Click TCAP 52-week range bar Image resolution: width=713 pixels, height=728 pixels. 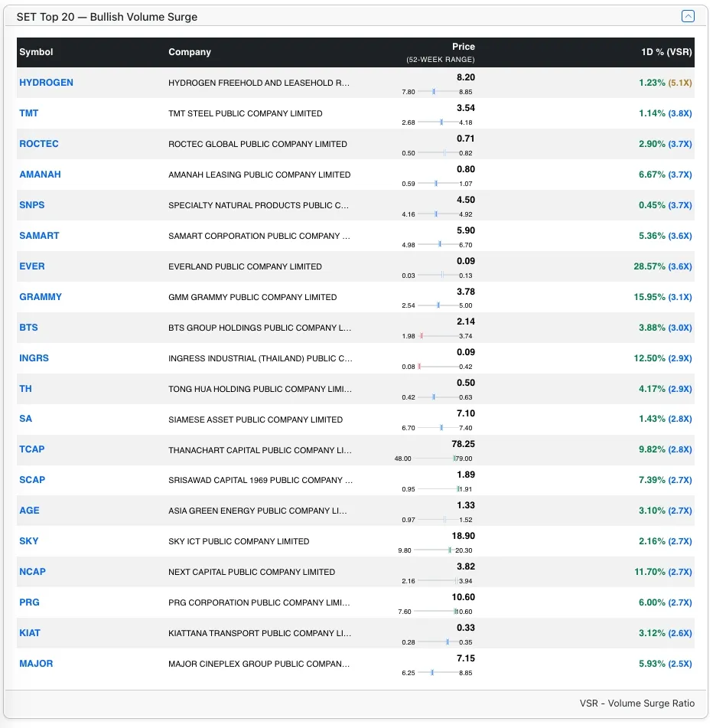click(435, 459)
